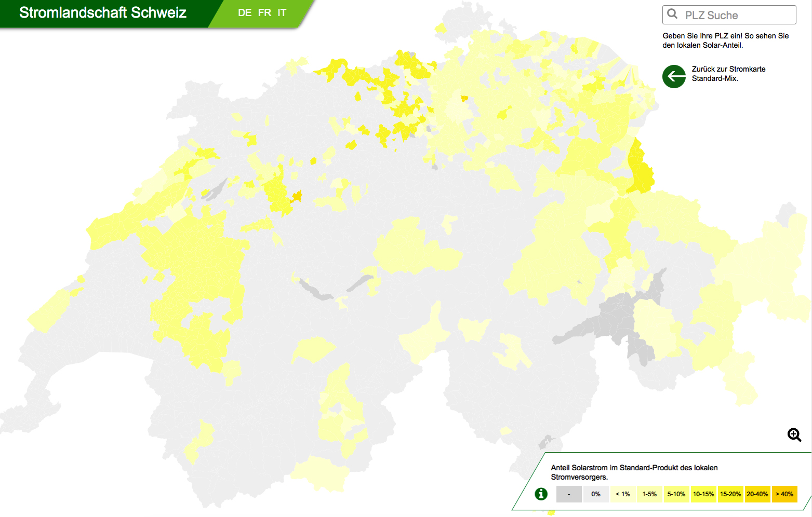The image size is (812, 517).
Task: Switch language to FR
Action: coord(264,13)
